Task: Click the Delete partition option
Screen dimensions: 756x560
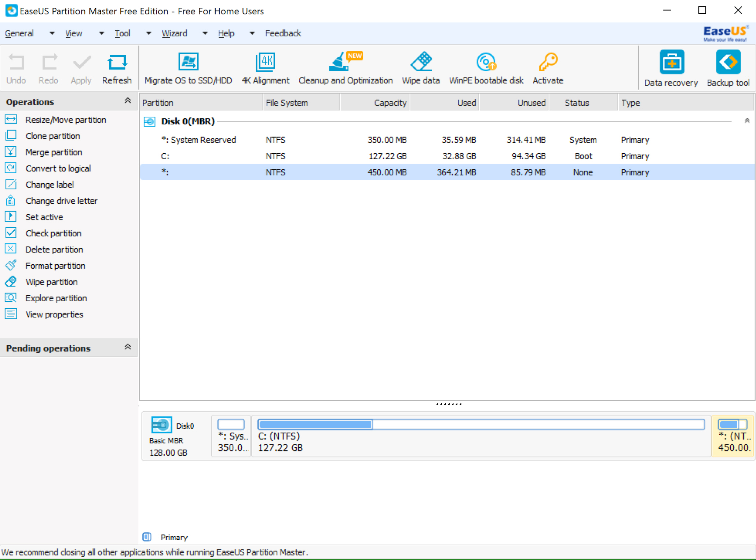Action: [x=54, y=249]
